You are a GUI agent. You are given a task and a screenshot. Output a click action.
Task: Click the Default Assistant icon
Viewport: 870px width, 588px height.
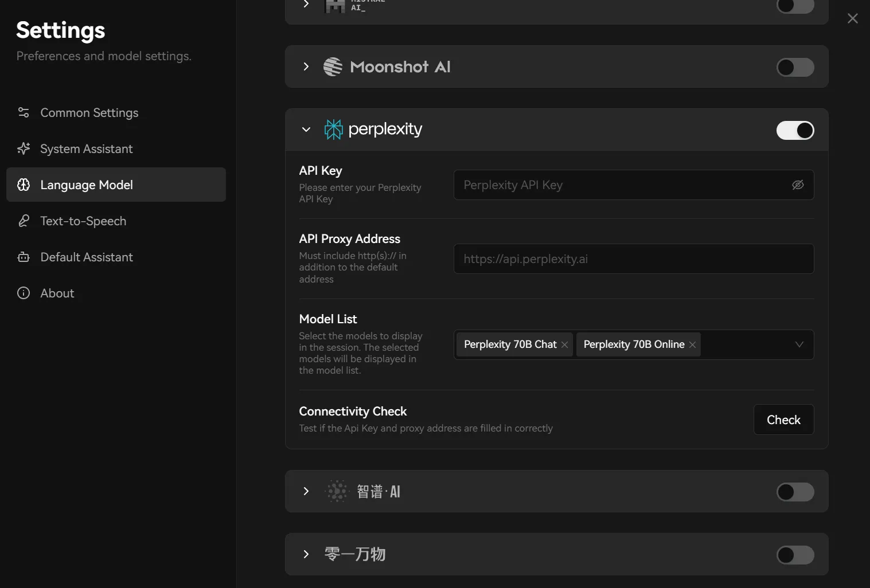click(x=24, y=257)
